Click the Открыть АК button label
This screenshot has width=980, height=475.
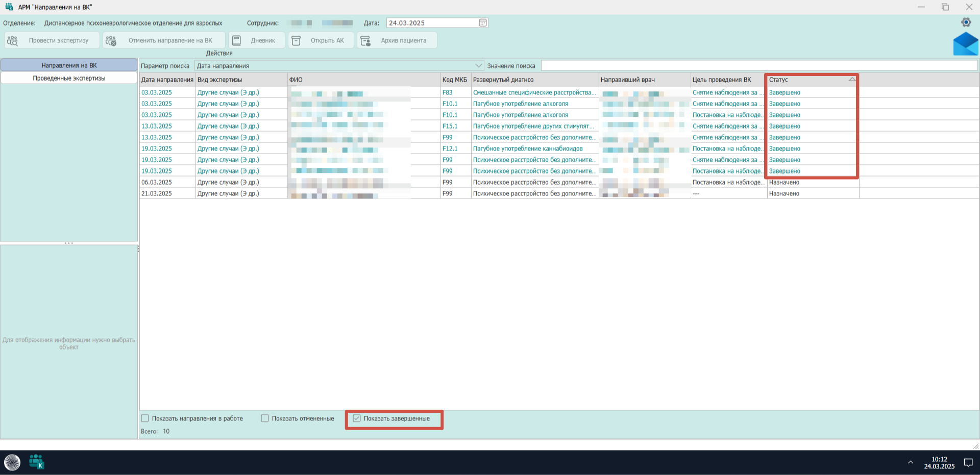[327, 41]
